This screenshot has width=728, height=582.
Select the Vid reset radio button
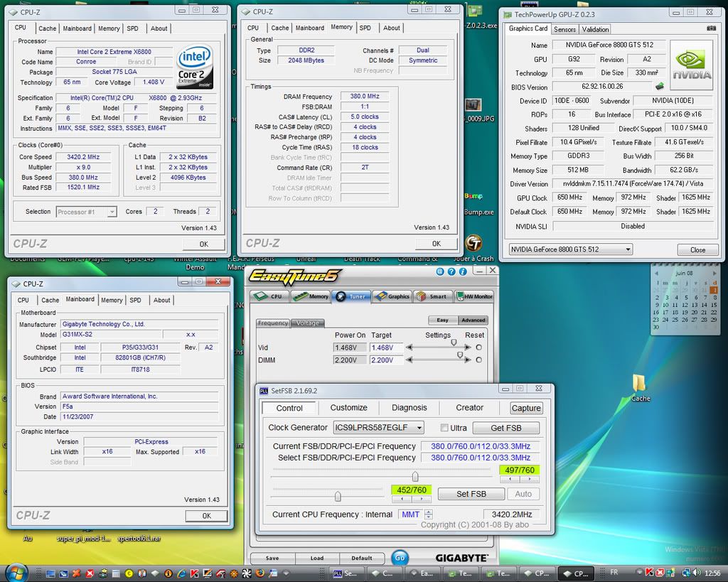(478, 347)
